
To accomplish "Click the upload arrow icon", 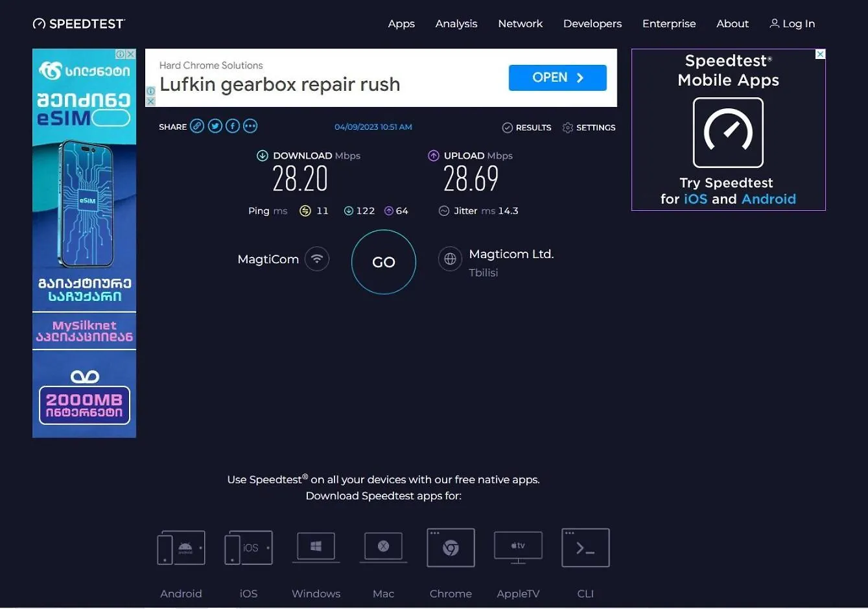I will tap(434, 156).
